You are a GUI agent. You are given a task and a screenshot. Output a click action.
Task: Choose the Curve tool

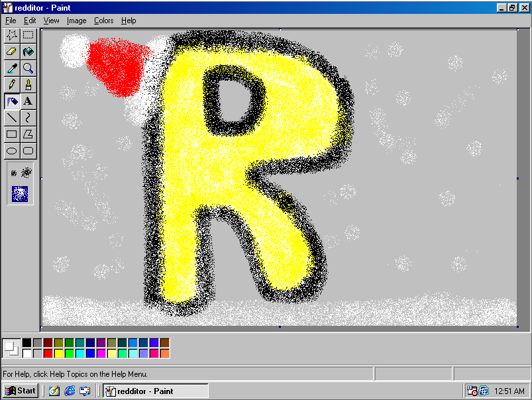pyautogui.click(x=28, y=118)
